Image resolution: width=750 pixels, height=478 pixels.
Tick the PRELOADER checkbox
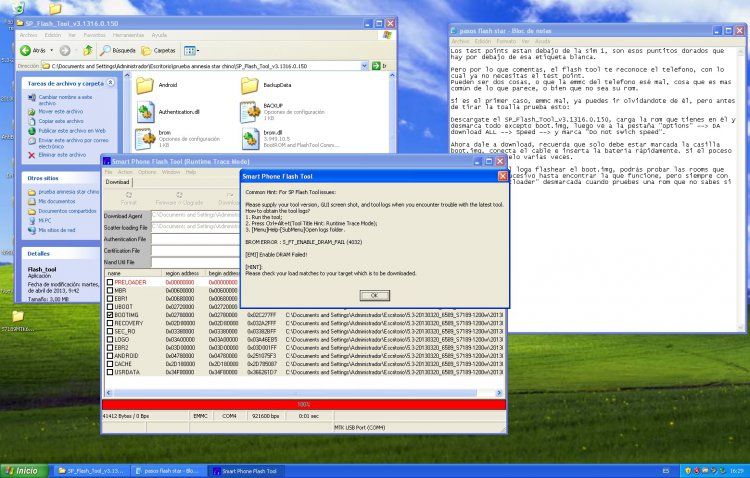tap(110, 282)
